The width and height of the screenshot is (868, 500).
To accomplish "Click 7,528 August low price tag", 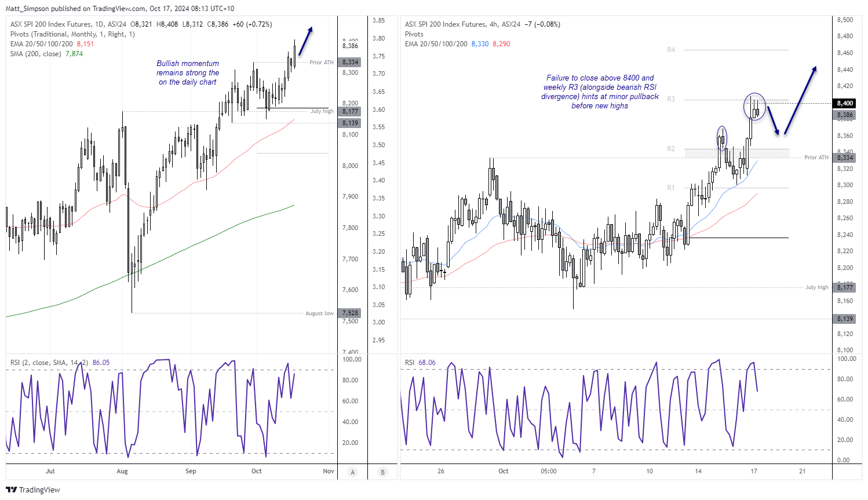I will pos(350,313).
